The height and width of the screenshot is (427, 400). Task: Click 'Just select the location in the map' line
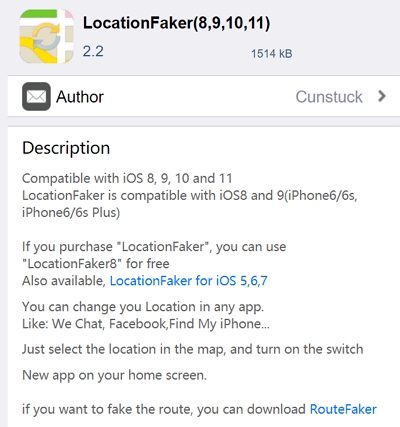(193, 349)
